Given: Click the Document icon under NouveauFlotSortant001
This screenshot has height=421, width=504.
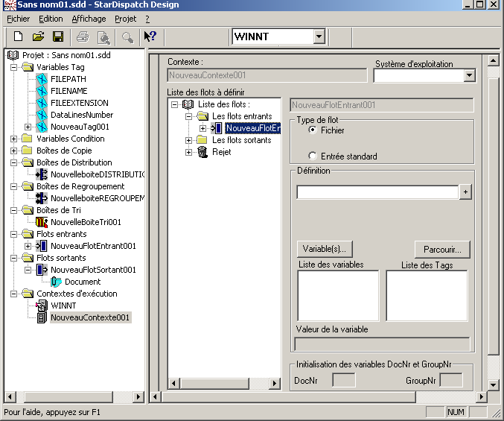Looking at the screenshot, I should pos(57,282).
